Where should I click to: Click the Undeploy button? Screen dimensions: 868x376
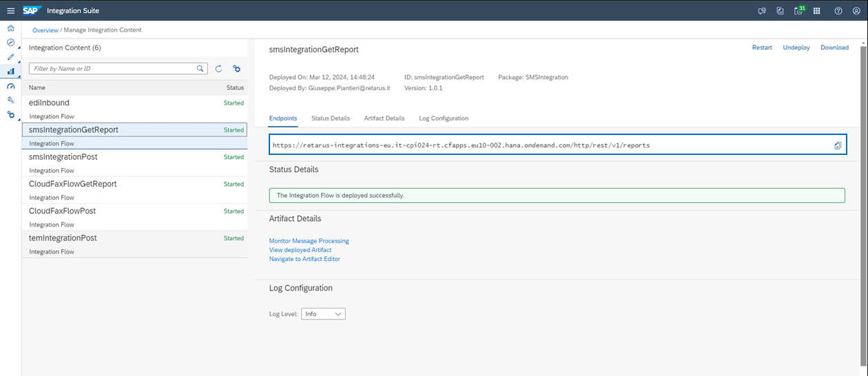tap(796, 48)
